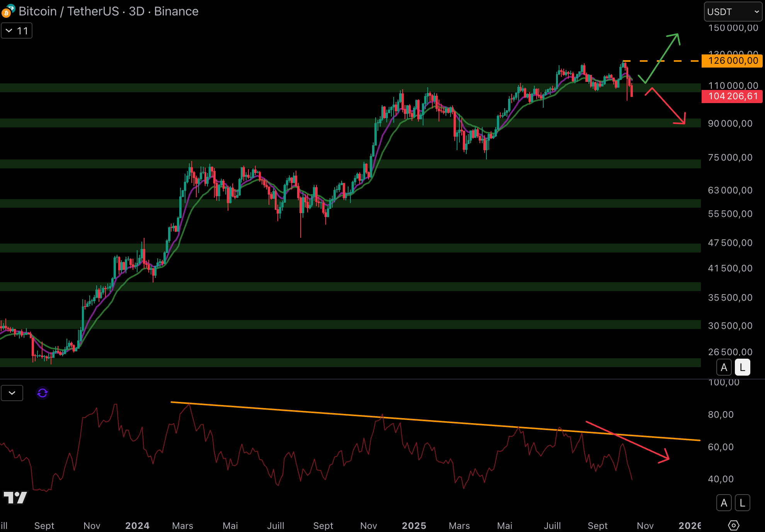
Task: Toggle auto scale A on indicator pane
Action: pos(724,503)
